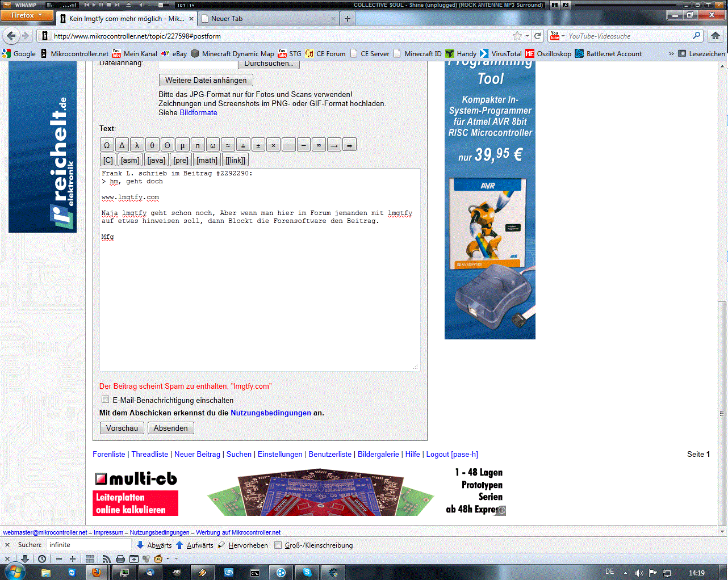The width and height of the screenshot is (728, 580).
Task: Expand hidden bookmarks chevron
Action: pos(671,53)
